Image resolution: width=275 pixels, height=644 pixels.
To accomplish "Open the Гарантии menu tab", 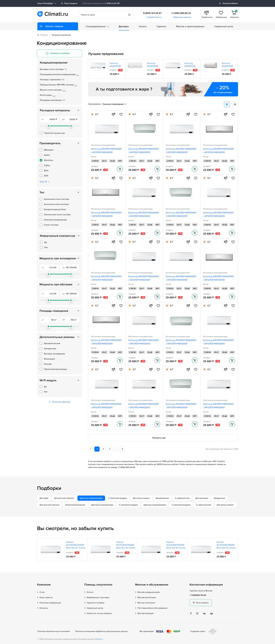I will [161, 26].
